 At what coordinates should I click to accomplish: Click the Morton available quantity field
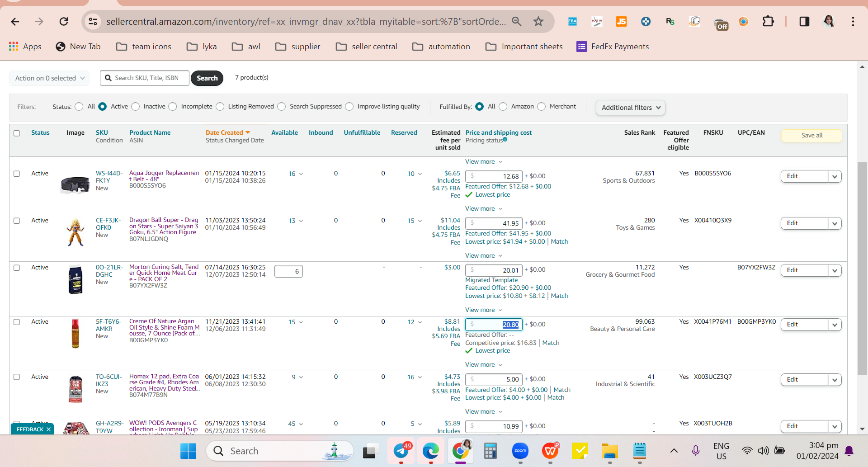(x=288, y=271)
